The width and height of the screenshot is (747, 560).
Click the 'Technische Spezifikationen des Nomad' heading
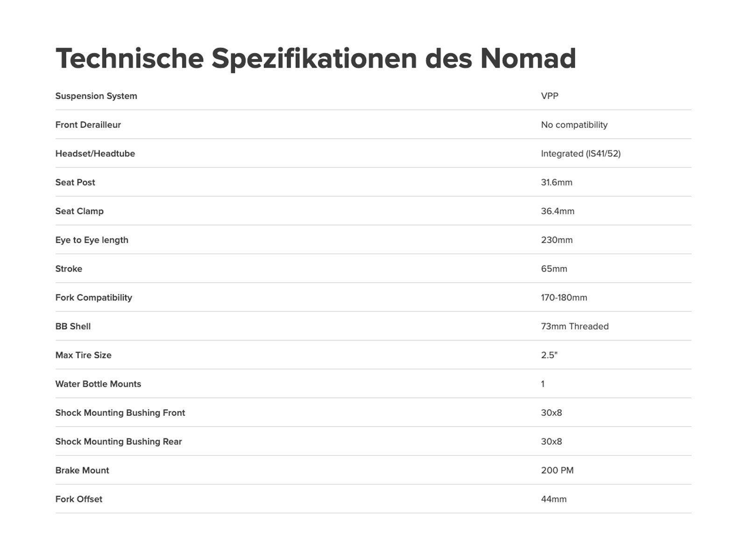point(316,58)
